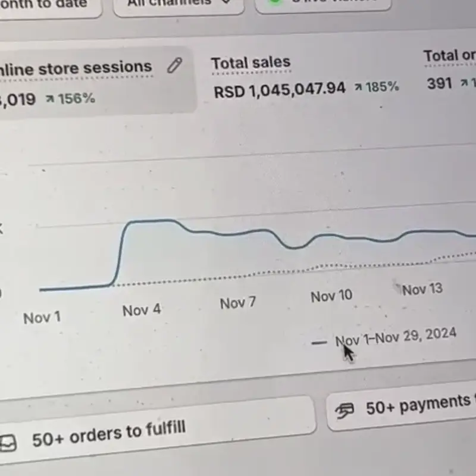Click the upward arrow next to 185%
Image resolution: width=476 pixels, height=476 pixels.
tap(358, 87)
